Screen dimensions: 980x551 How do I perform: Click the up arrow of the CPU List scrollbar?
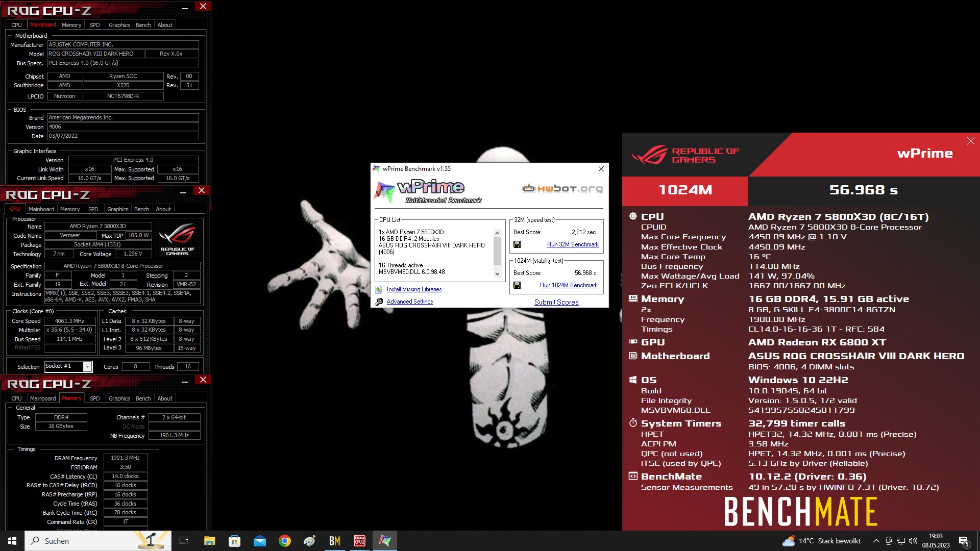point(498,233)
